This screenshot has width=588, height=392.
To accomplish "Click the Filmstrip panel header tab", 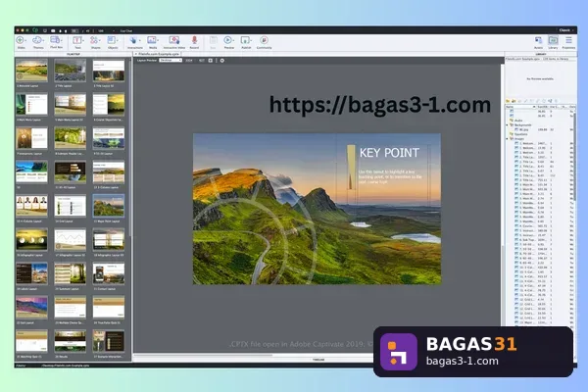I will 73,55.
